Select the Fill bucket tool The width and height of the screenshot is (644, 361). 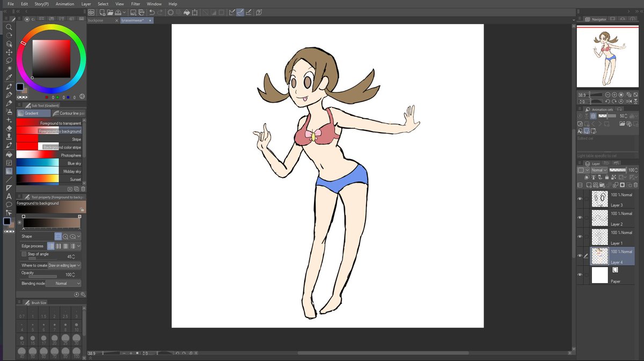click(x=9, y=154)
